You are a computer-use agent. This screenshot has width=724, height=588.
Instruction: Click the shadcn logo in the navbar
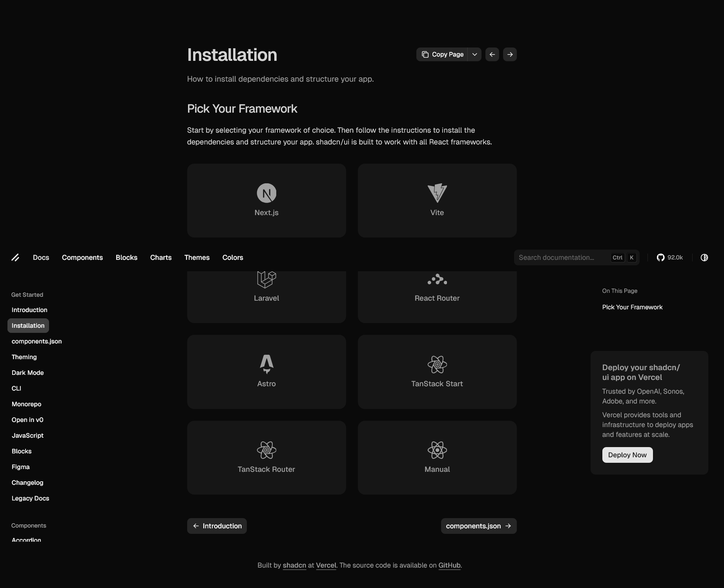point(16,257)
